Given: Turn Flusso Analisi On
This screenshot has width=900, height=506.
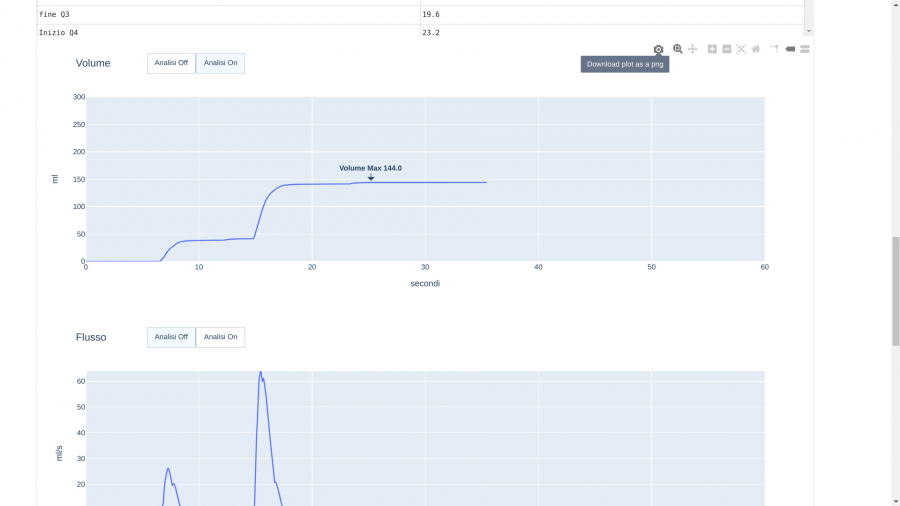Looking at the screenshot, I should click(x=220, y=337).
